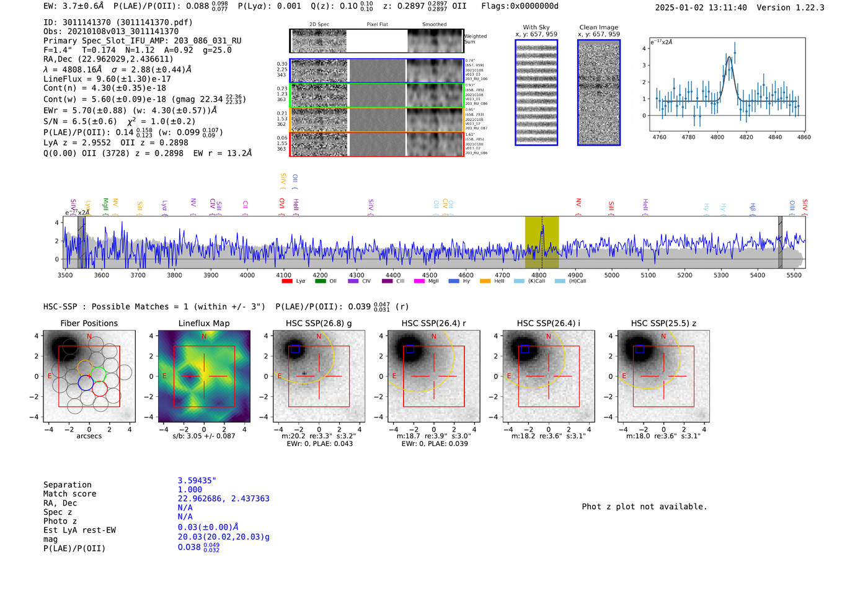Click the 2025-01-02 13:11:40 timestamp
This screenshot has width=868, height=591.
(x=701, y=7)
